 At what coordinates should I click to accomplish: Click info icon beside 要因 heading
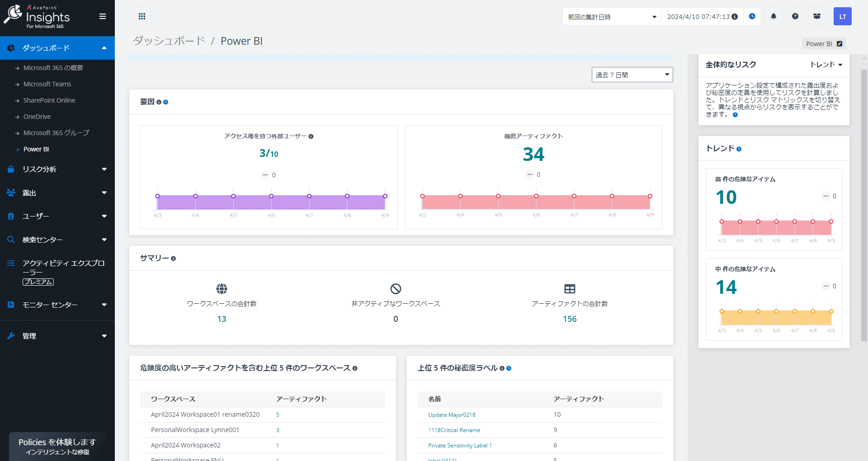click(159, 102)
